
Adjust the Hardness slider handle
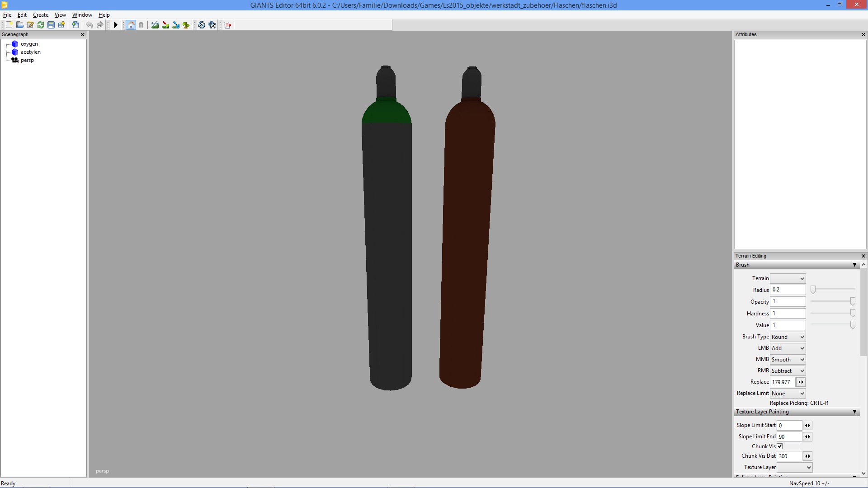point(853,313)
